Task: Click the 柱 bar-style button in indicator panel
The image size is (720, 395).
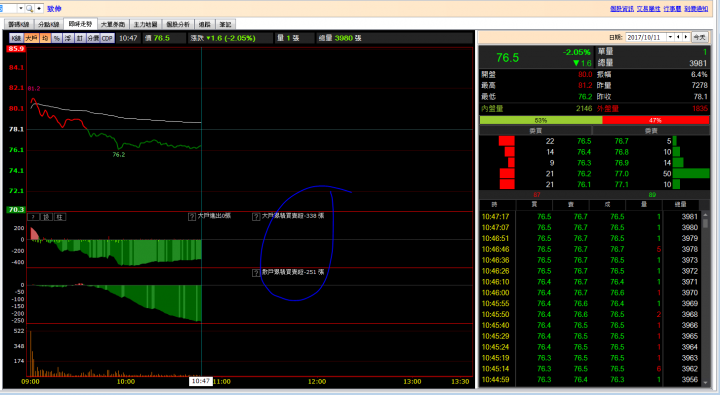Action: click(x=60, y=217)
